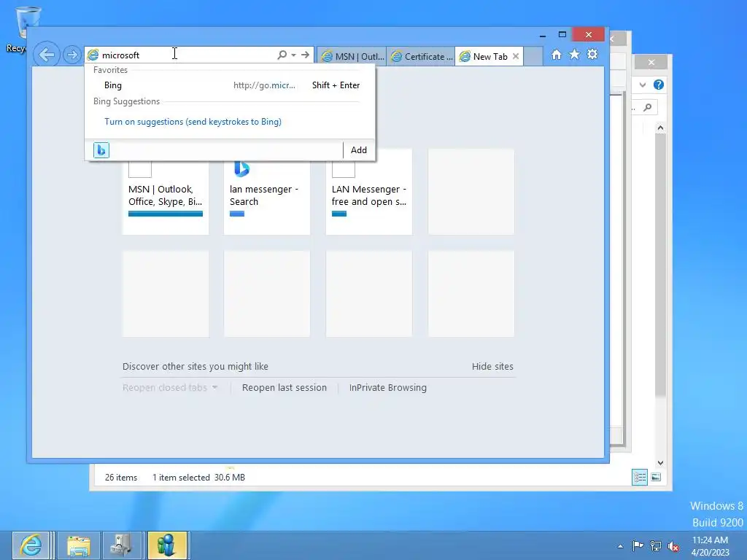Open the LAN Messenger taskbar icon
Screen dimensions: 747x560
pos(167,545)
